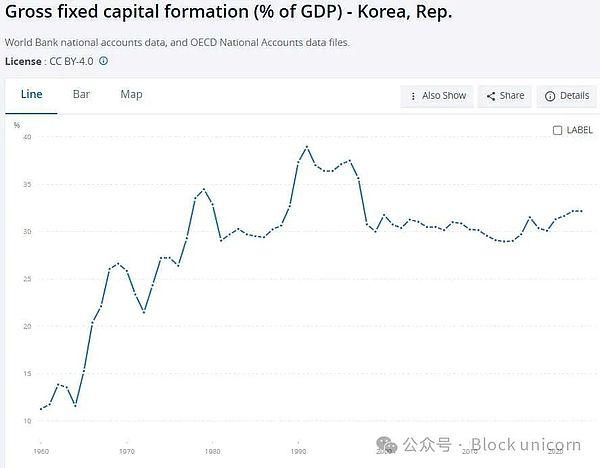Click the last data point on the line
Viewport: 600px width, 468px height.
pyautogui.click(x=582, y=211)
